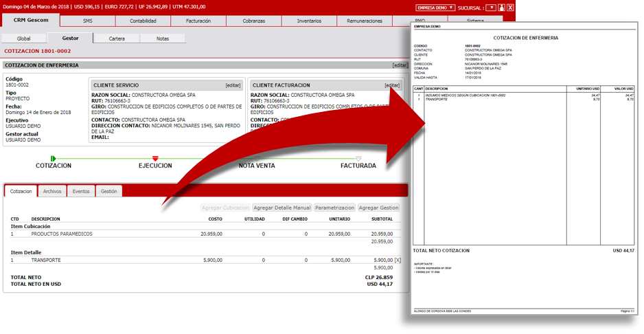Screen dimensions: 644x334
Task: Click the red Ejecucion stage marker
Action: (x=155, y=159)
